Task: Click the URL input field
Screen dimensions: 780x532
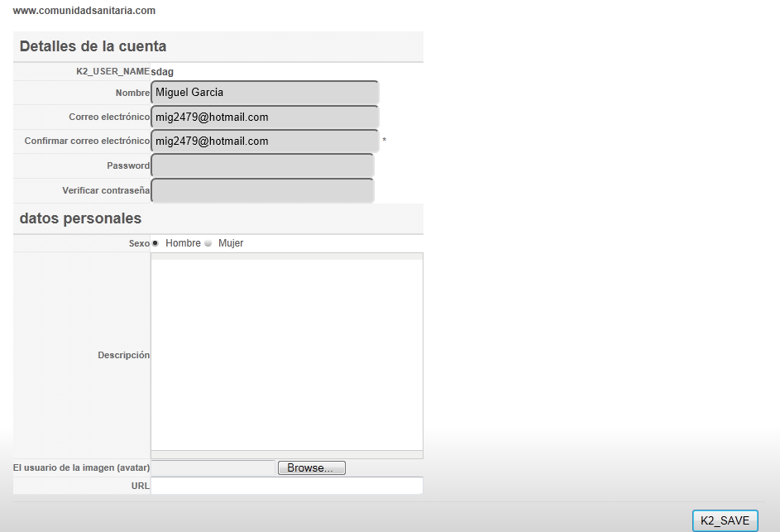Action: [x=287, y=486]
